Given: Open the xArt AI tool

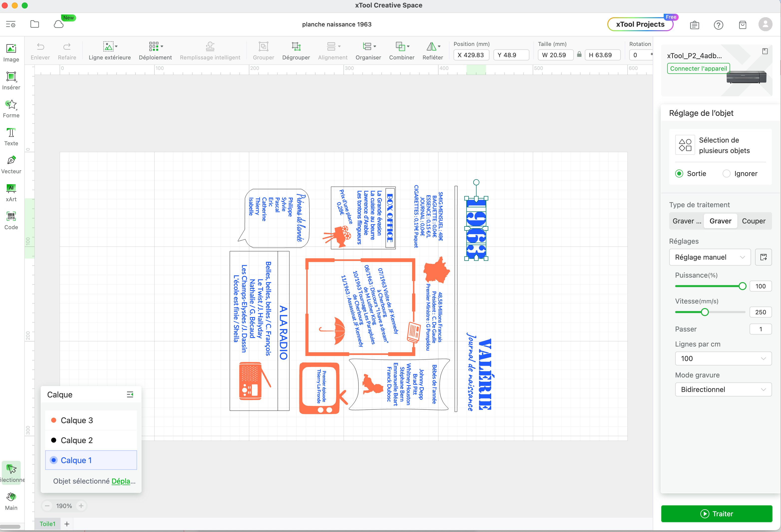Looking at the screenshot, I should (11, 192).
